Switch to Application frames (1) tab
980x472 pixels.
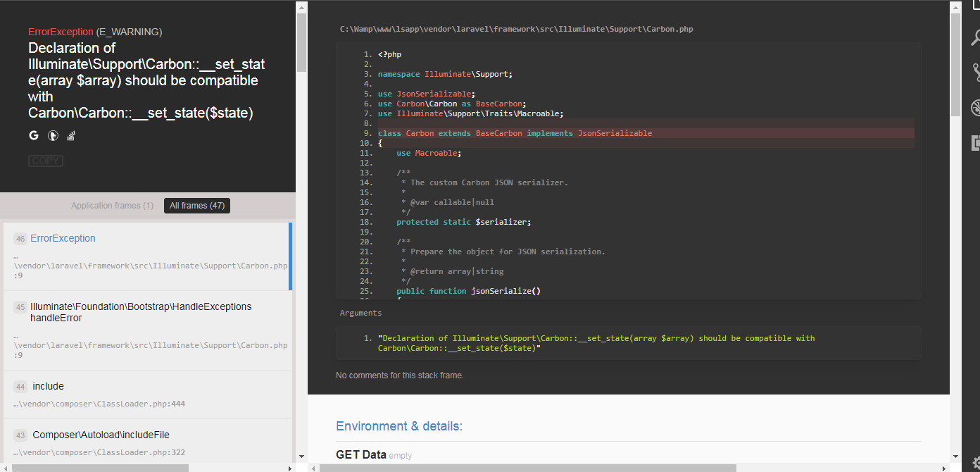(x=112, y=206)
